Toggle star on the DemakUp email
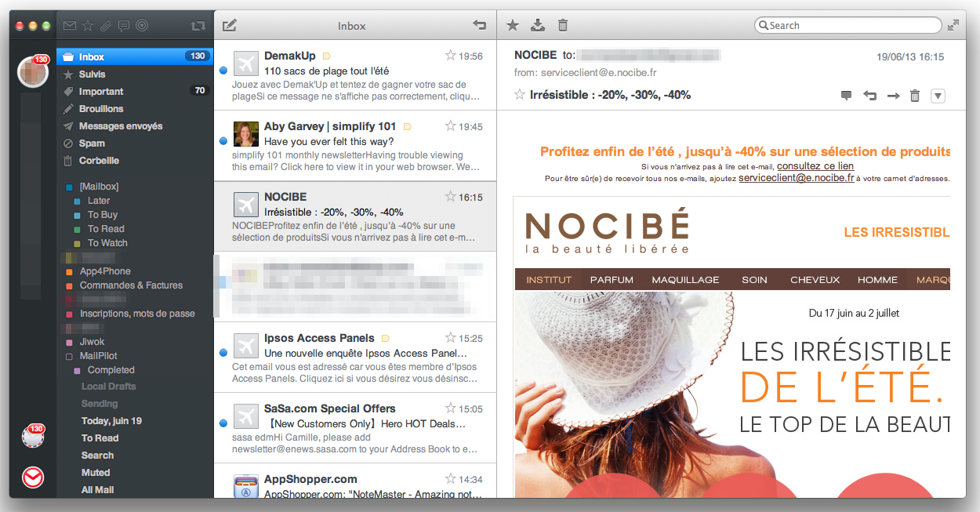The width and height of the screenshot is (980, 512). (x=450, y=56)
